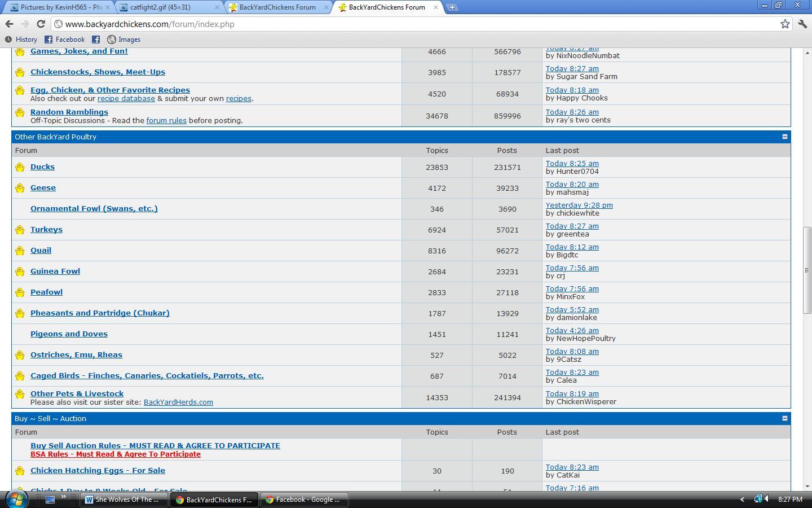
Task: Switch to the catfight2.gif tab
Action: (167, 7)
